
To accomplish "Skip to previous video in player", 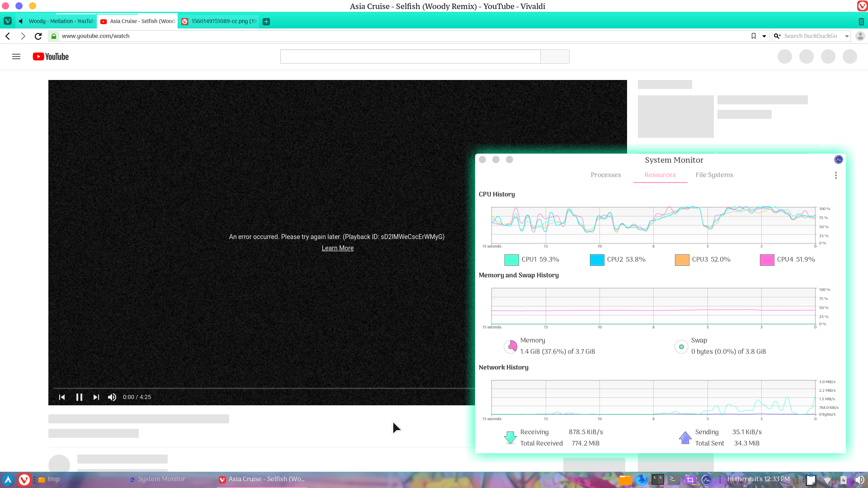I will [x=62, y=397].
